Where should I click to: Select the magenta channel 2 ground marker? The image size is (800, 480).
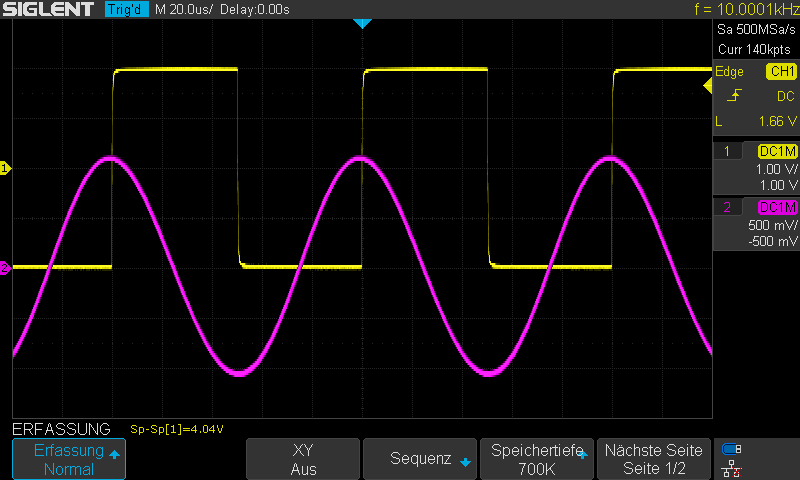click(5, 268)
